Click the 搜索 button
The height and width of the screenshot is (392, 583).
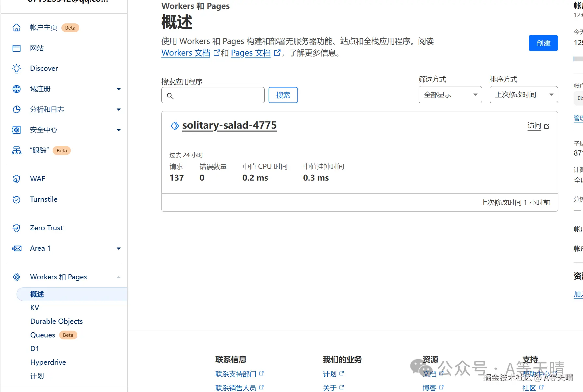283,95
